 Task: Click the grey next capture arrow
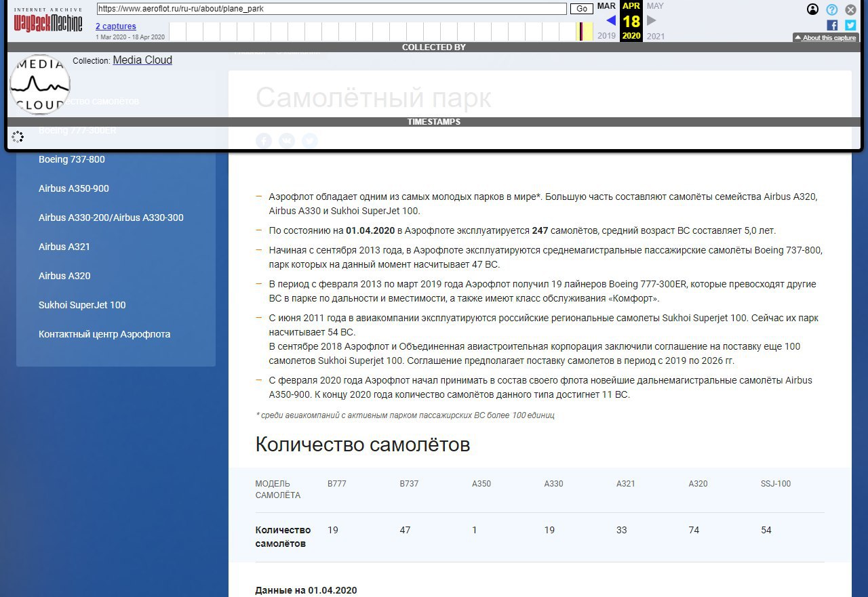click(652, 20)
